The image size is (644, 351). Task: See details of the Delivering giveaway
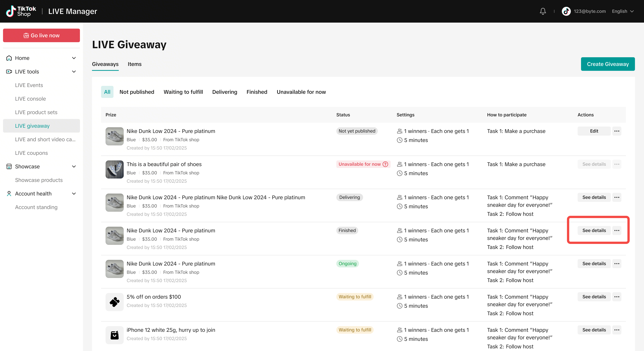tap(594, 197)
